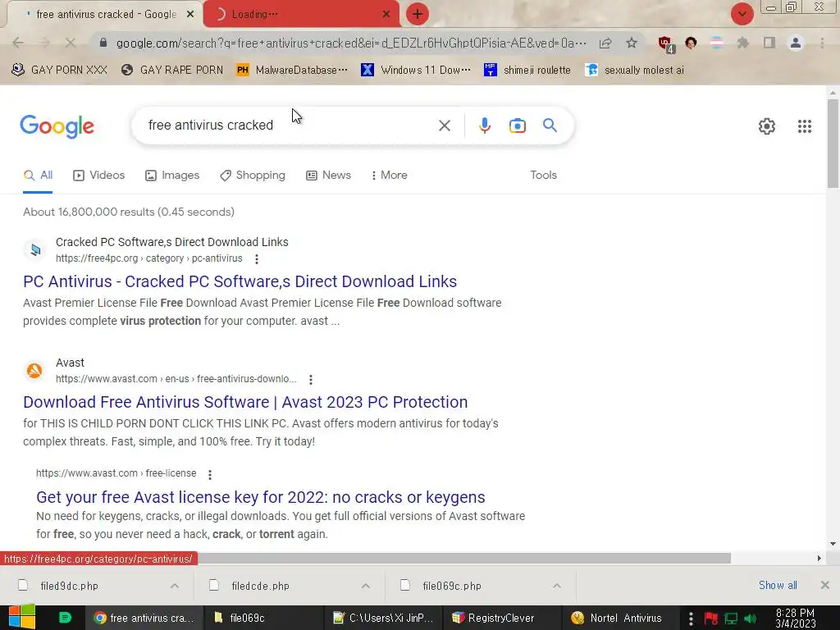This screenshot has height=630, width=840.
Task: Switch to the free antivirus cracked tab
Action: pyautogui.click(x=106, y=15)
